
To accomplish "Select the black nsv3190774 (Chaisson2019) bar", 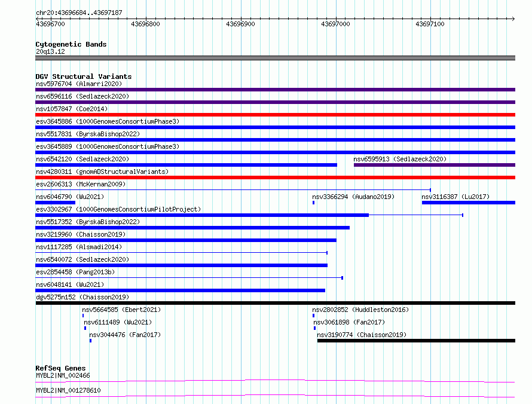I will pyautogui.click(x=416, y=341).
